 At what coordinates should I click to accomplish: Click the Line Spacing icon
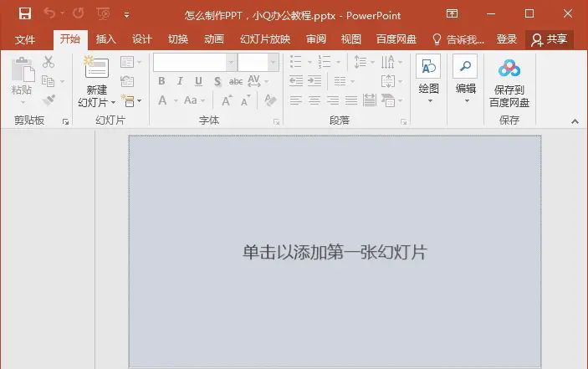click(360, 62)
